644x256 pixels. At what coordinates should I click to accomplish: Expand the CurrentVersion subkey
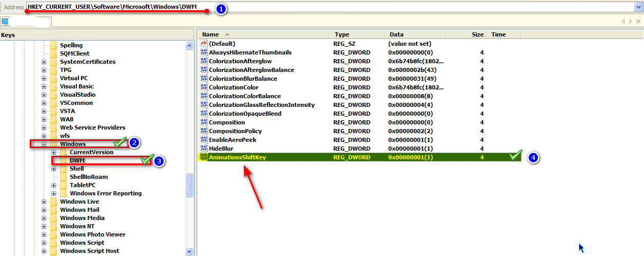(54, 152)
